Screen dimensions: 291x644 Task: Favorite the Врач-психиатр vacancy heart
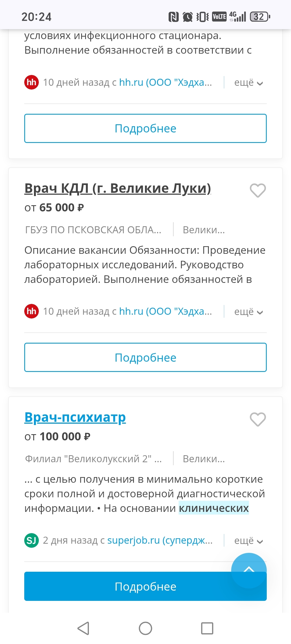pyautogui.click(x=258, y=419)
